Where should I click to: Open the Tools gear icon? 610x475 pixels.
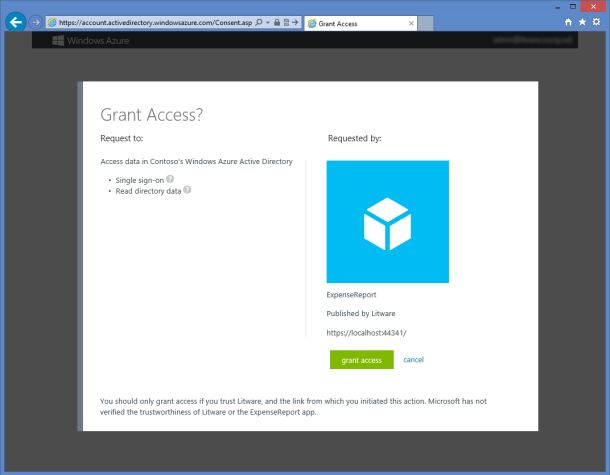click(x=596, y=22)
